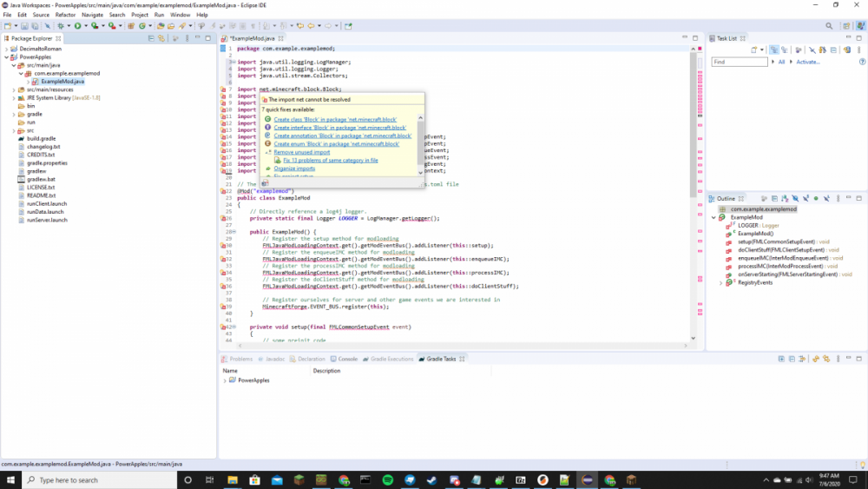868x489 pixels.
Task: Expand PowerApples in Gradle Tasks
Action: 225,380
